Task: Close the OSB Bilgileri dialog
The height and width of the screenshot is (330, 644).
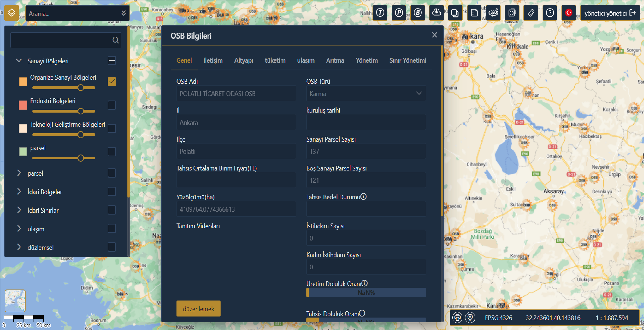Action: pyautogui.click(x=434, y=35)
